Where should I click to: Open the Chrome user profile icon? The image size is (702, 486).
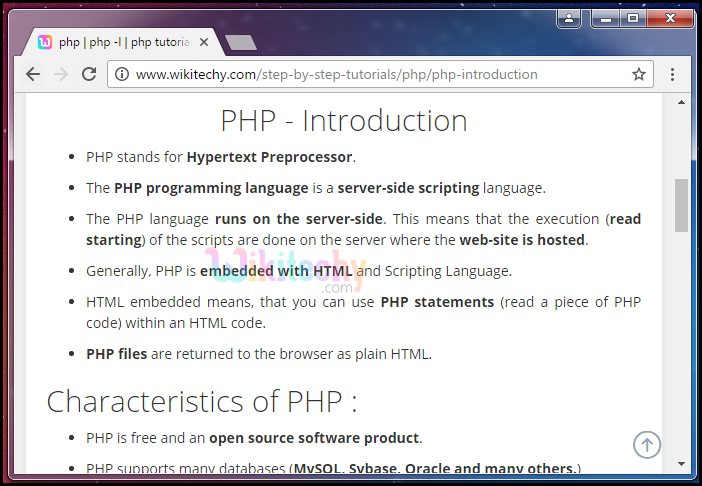pos(569,18)
